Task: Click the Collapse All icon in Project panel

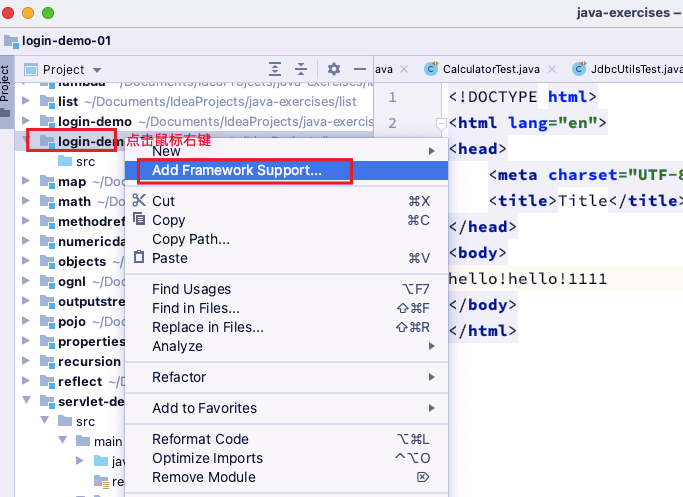Action: (x=301, y=69)
